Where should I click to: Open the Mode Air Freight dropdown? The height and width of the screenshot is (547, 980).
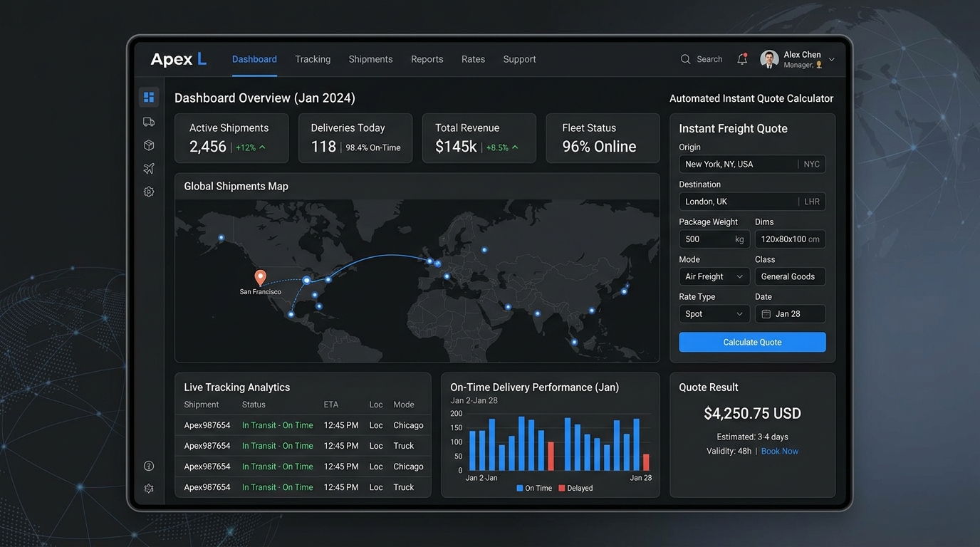click(x=714, y=276)
